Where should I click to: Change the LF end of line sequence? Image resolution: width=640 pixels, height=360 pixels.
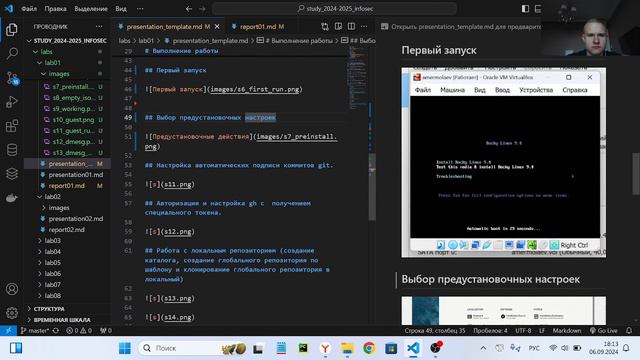pyautogui.click(x=542, y=331)
